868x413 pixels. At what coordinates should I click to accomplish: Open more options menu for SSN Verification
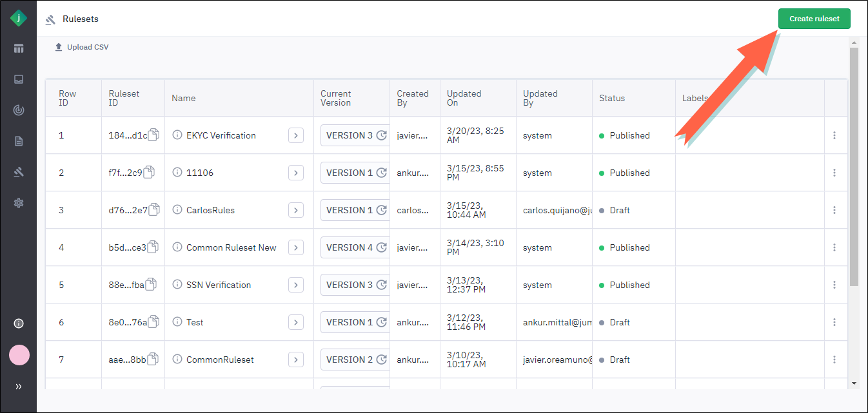(834, 285)
